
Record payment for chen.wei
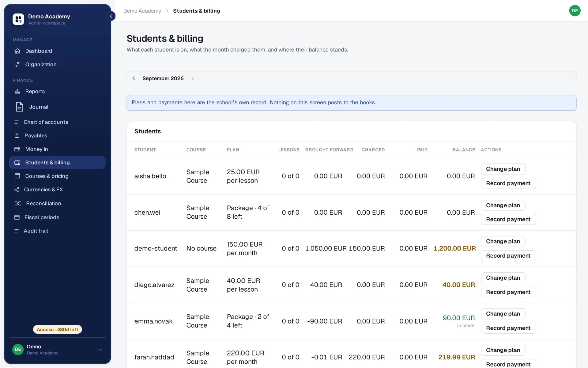click(x=508, y=219)
